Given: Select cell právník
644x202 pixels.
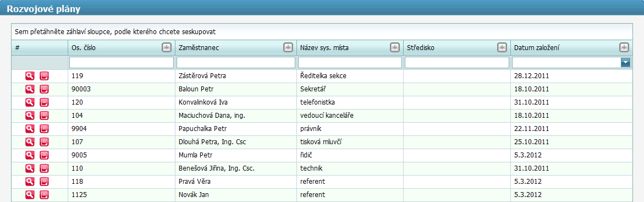Looking at the screenshot, I should pyautogui.click(x=350, y=129).
